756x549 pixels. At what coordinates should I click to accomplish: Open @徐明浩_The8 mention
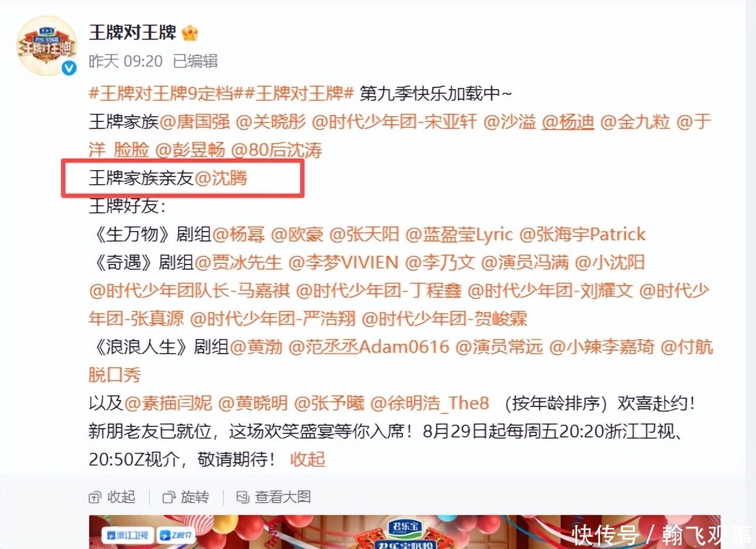[x=430, y=404]
